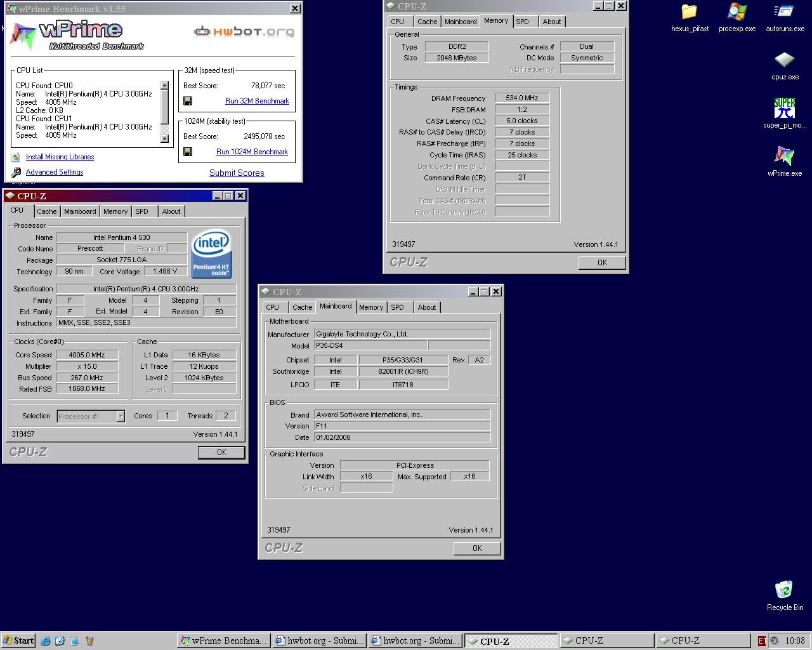Click the CPU-Z Memory window title icon
This screenshot has height=650, width=812.
(x=391, y=6)
